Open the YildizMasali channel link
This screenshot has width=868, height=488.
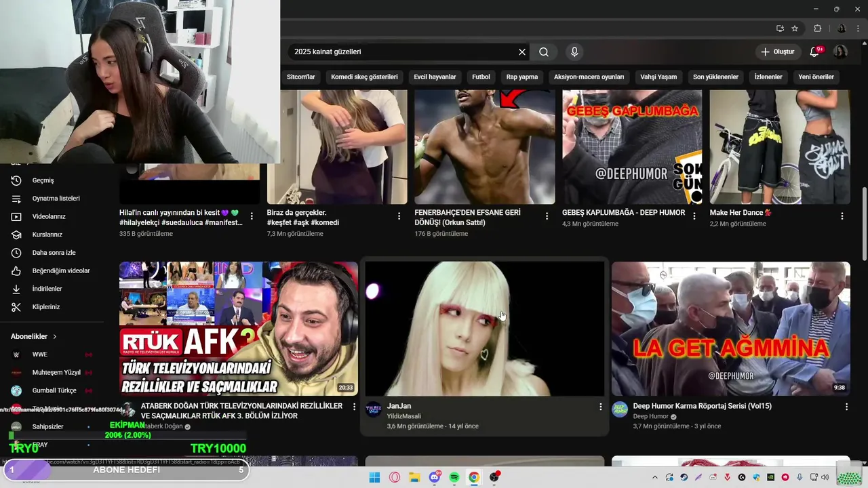(404, 416)
